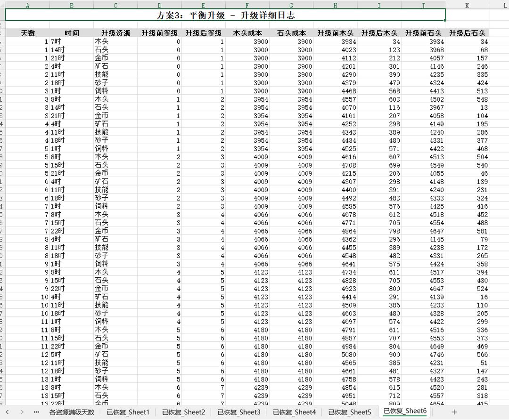Click the previous sheet navigation arrow
Viewport: 509px width, 420px height.
[x=7, y=412]
